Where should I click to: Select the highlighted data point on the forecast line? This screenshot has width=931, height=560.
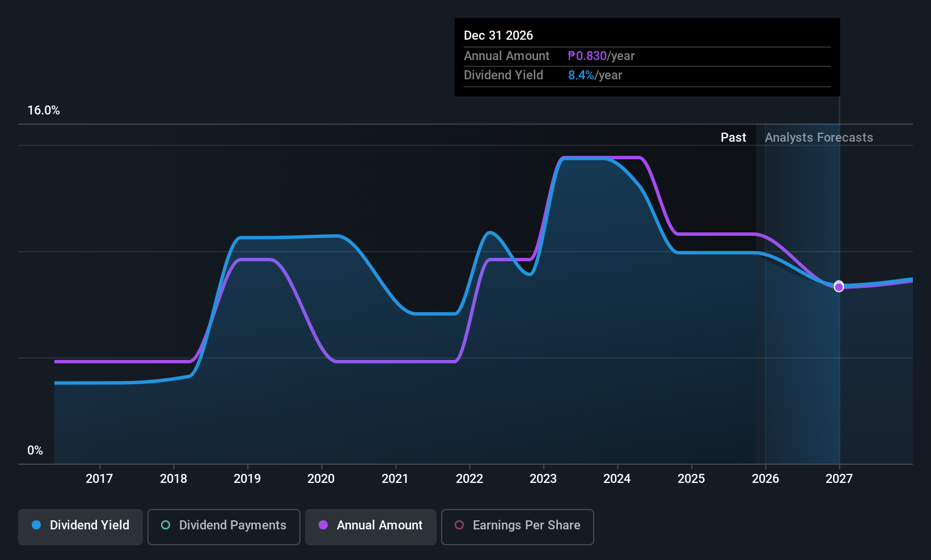[x=839, y=287]
